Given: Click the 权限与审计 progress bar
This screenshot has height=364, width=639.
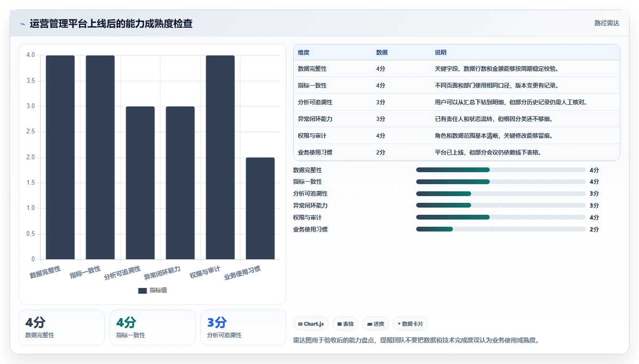Looking at the screenshot, I should [x=501, y=217].
